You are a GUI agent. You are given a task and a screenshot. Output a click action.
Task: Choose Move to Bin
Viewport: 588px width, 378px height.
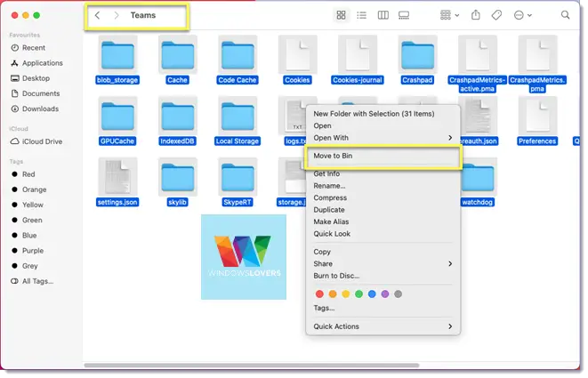click(x=383, y=156)
